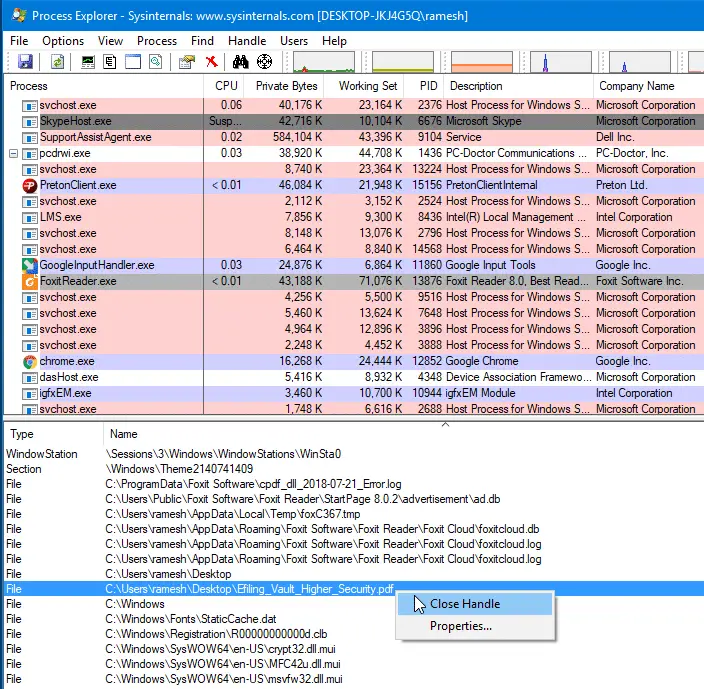Sort handles by Name column header

pos(404,434)
